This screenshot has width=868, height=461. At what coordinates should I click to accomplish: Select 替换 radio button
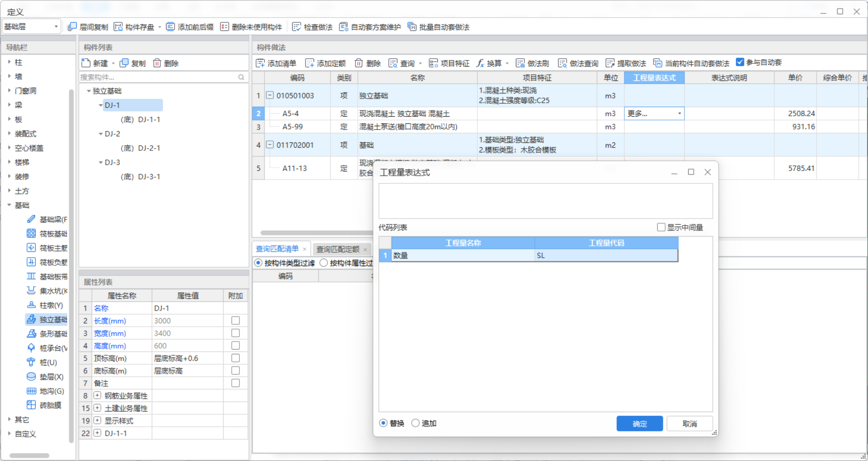383,423
